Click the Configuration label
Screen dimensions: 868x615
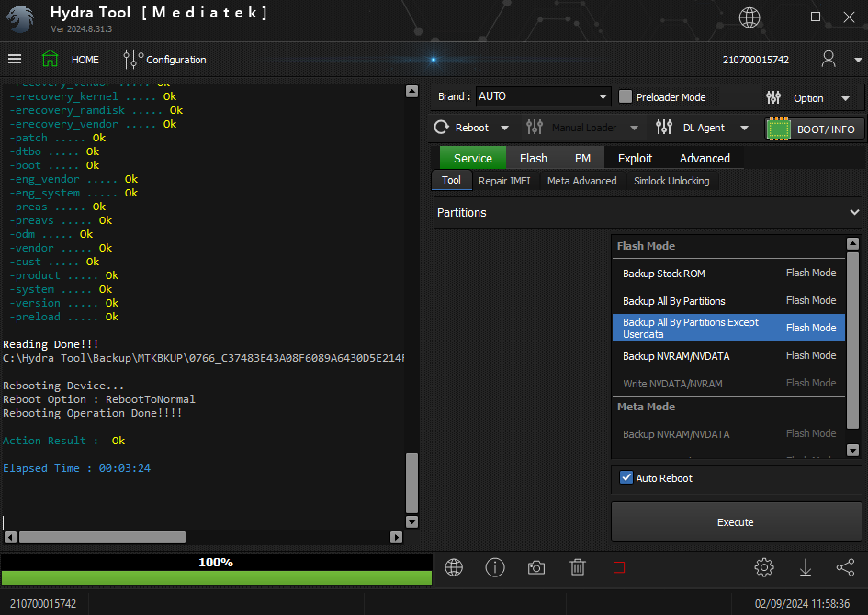176,60
